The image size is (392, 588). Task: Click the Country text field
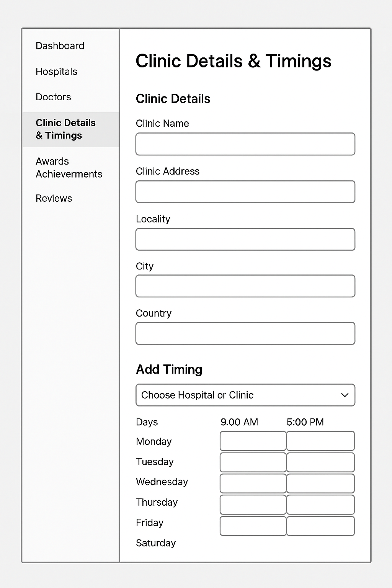[245, 333]
